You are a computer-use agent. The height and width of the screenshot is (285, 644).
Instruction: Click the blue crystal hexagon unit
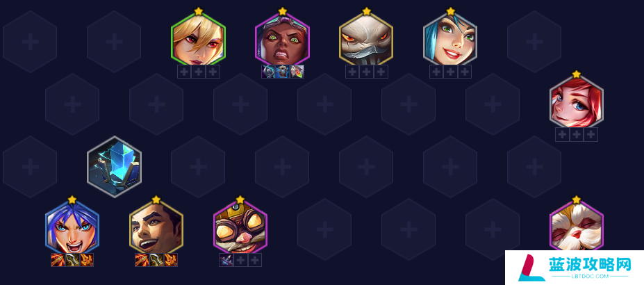(114, 166)
